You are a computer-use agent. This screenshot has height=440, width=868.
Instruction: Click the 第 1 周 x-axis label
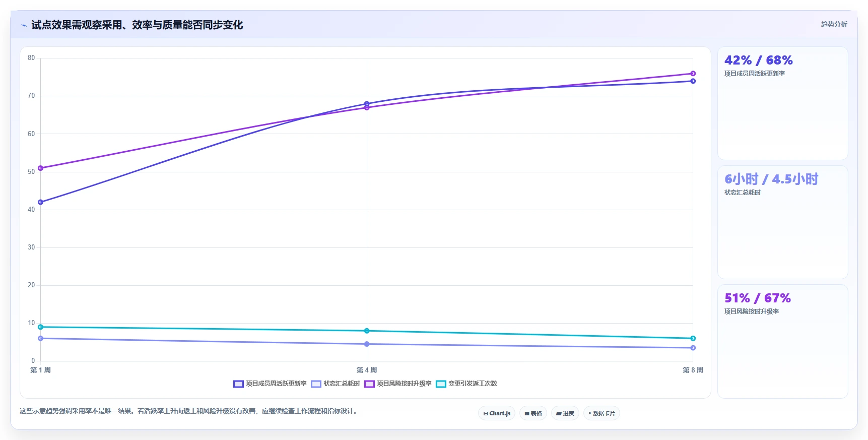coord(41,370)
